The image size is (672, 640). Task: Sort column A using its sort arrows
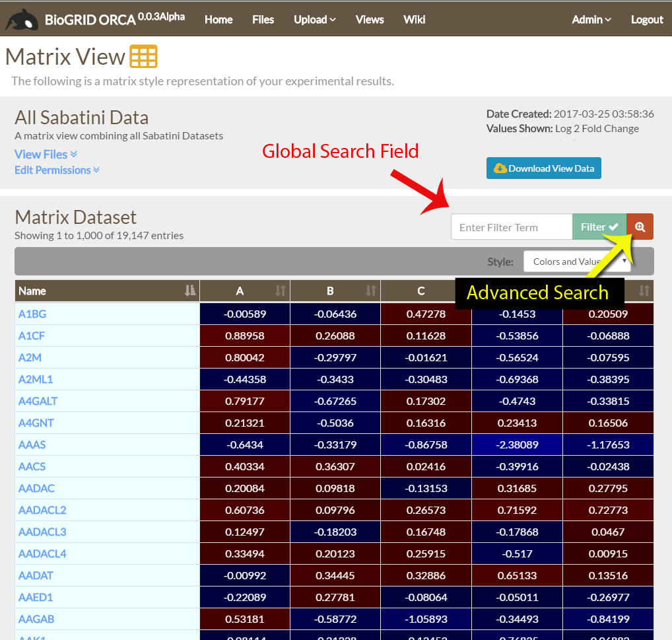pyautogui.click(x=281, y=291)
